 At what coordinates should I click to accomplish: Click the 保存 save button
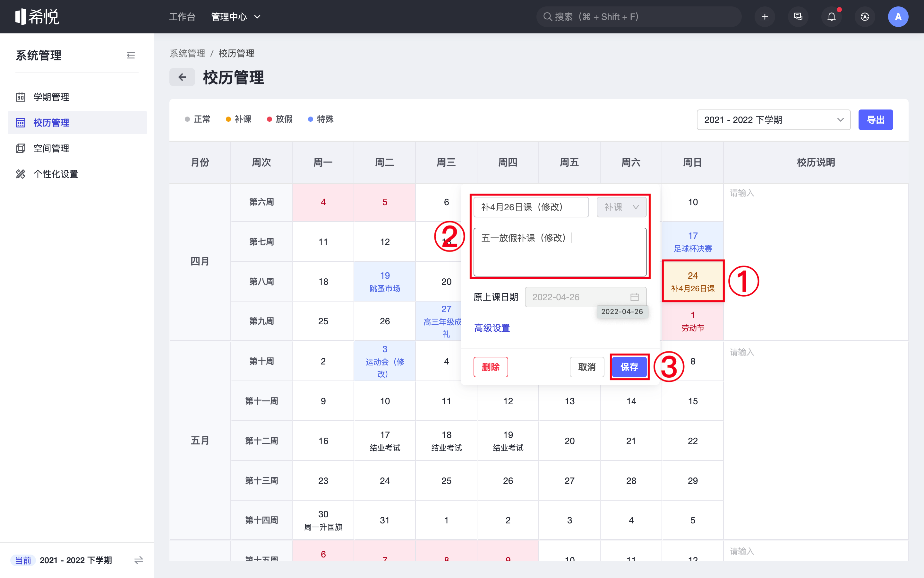[x=629, y=367]
